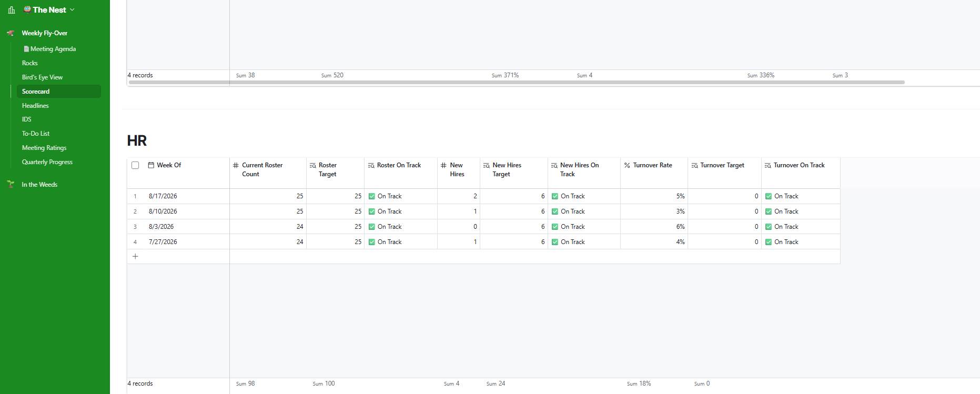This screenshot has height=394, width=980.
Task: Open the Weekly Fly-Over section
Action: click(x=45, y=33)
